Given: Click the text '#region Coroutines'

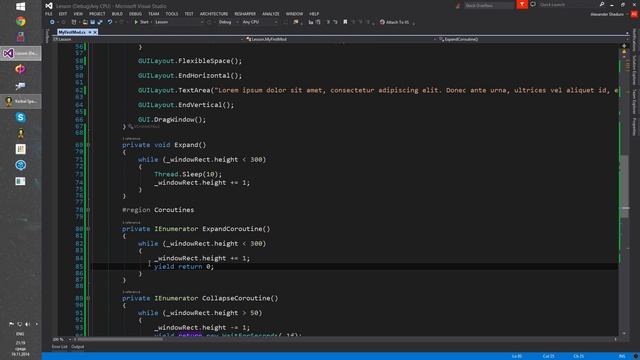Looking at the screenshot, I should (x=158, y=210).
